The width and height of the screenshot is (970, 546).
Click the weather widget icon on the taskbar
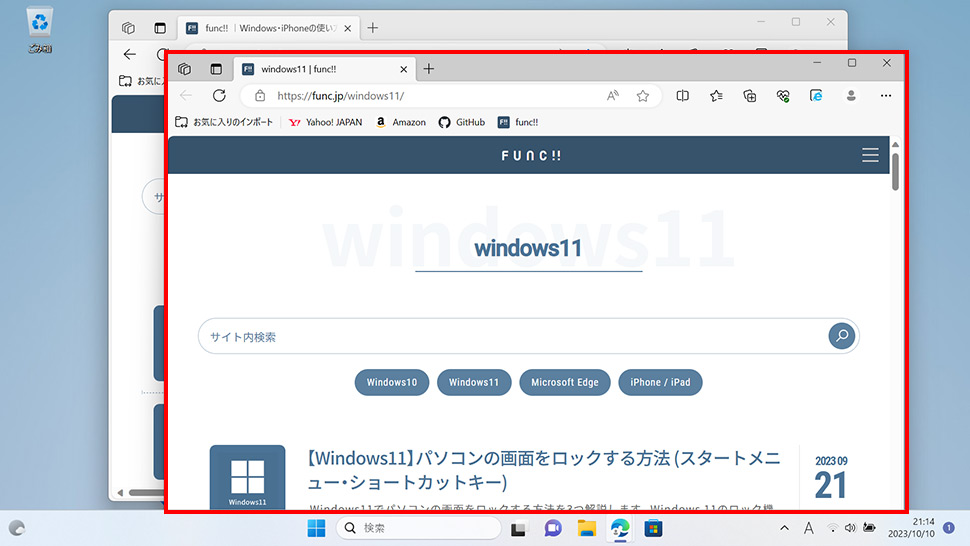[17, 528]
